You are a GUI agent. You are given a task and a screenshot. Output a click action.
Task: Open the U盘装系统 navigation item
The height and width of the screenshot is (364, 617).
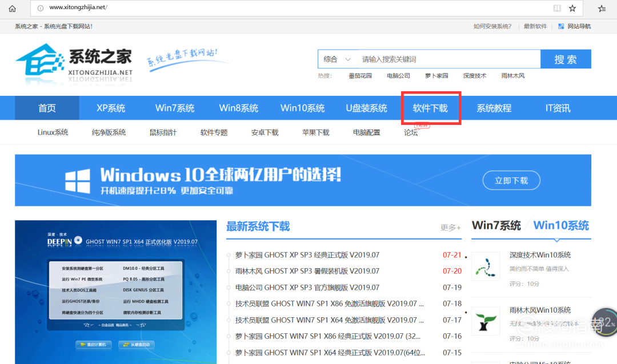(366, 108)
